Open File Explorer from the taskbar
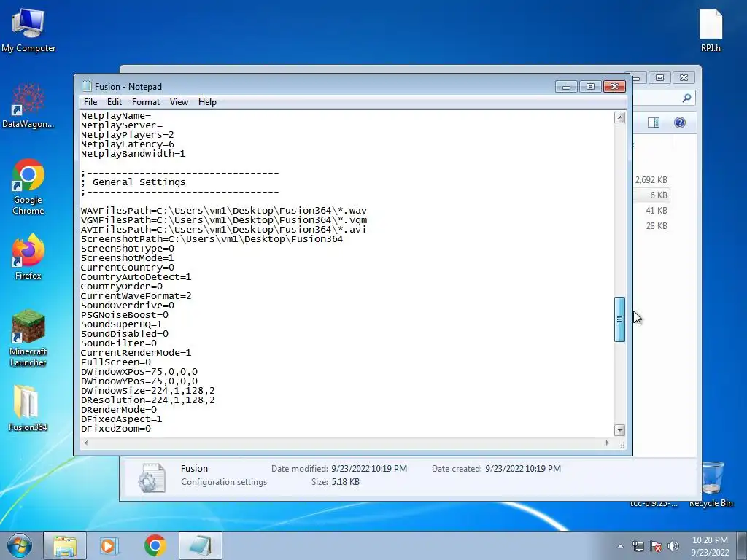 (x=65, y=545)
